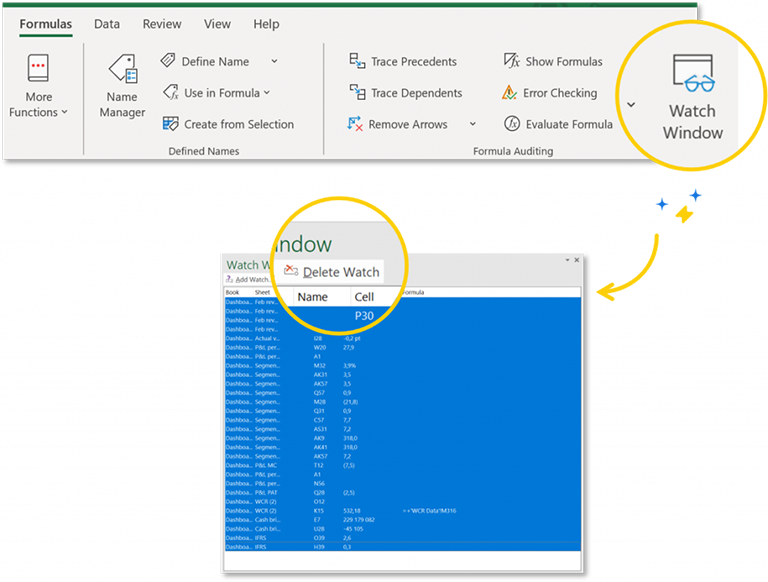Viewport: 768px width, 582px height.
Task: Expand the Remove Arrows dropdown arrow
Action: [x=473, y=124]
